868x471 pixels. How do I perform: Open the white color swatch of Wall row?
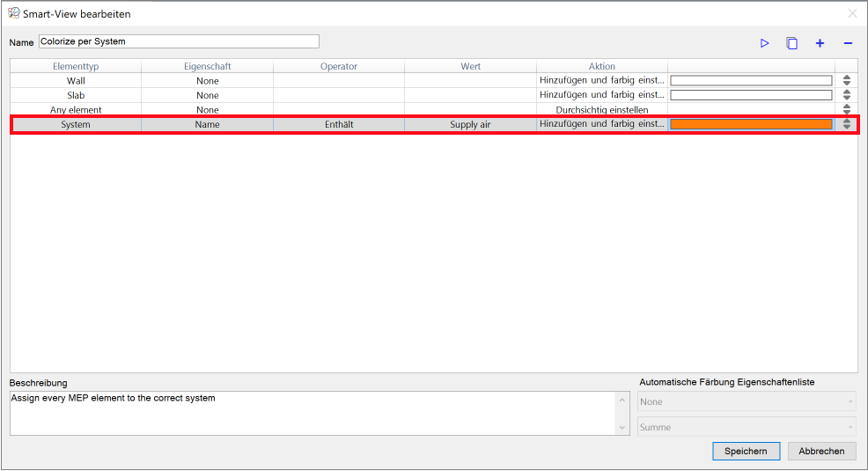(x=751, y=81)
